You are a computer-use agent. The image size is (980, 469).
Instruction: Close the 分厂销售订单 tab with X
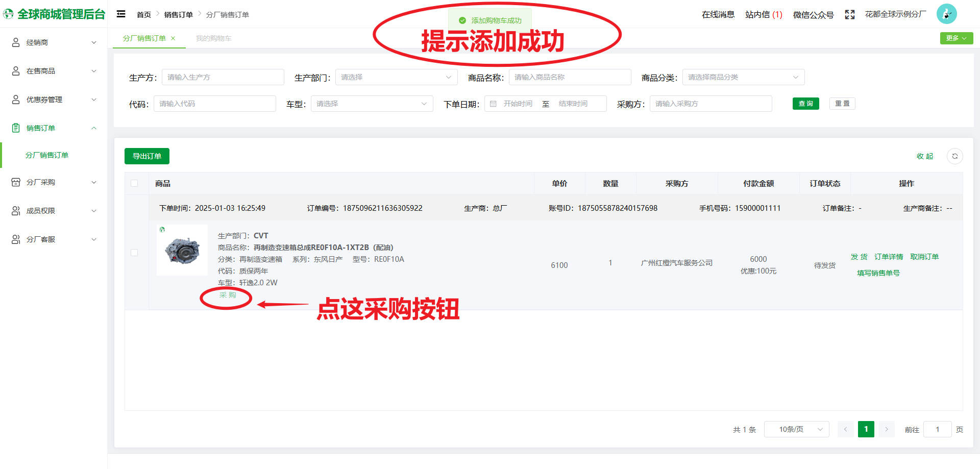coord(173,38)
